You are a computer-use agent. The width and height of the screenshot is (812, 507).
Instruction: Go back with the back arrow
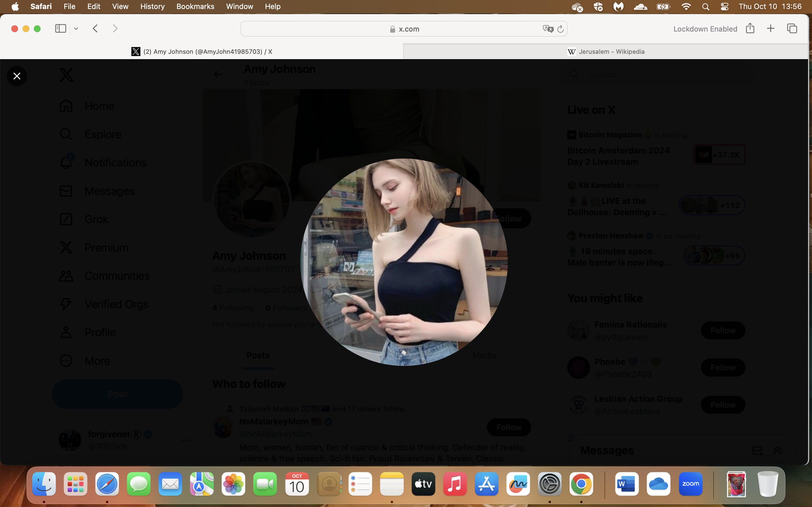[x=95, y=28]
